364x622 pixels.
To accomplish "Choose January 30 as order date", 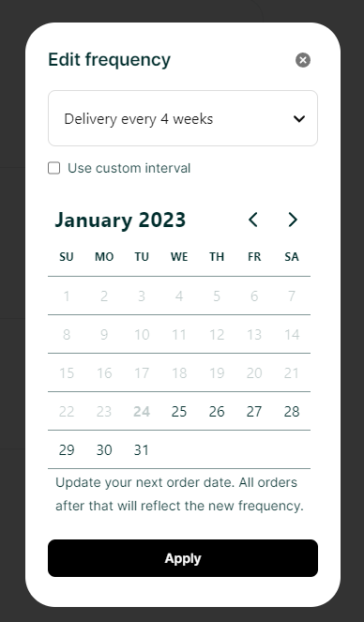I will (x=104, y=449).
